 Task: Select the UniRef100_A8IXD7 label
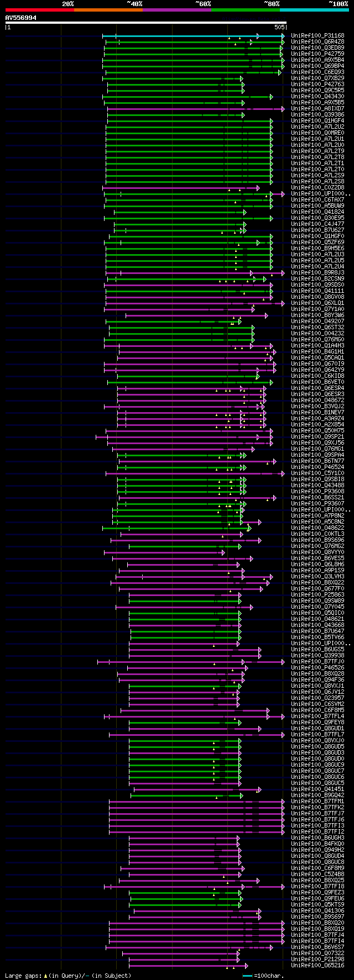click(317, 109)
